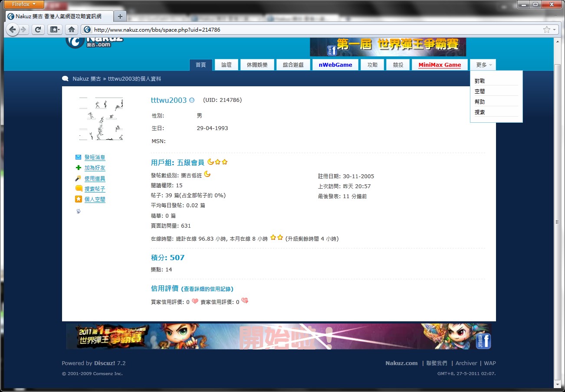Open a new tab with plus button
The height and width of the screenshot is (392, 565).
pyautogui.click(x=120, y=16)
